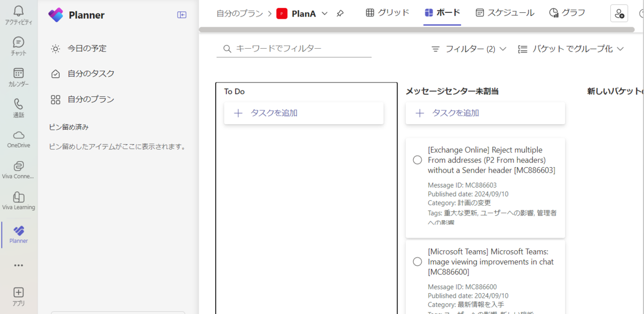
Task: Click タスクを追加 in メッセージセンター未割当 bucket
Action: pyautogui.click(x=485, y=113)
